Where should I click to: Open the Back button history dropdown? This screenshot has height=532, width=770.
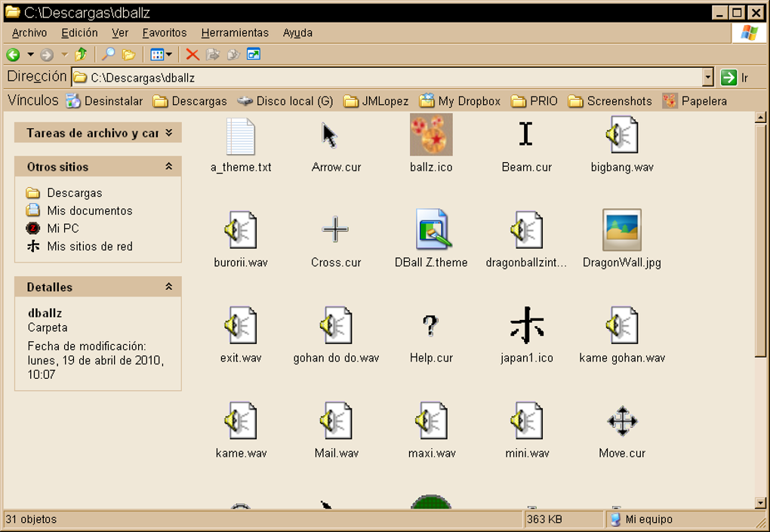point(30,54)
